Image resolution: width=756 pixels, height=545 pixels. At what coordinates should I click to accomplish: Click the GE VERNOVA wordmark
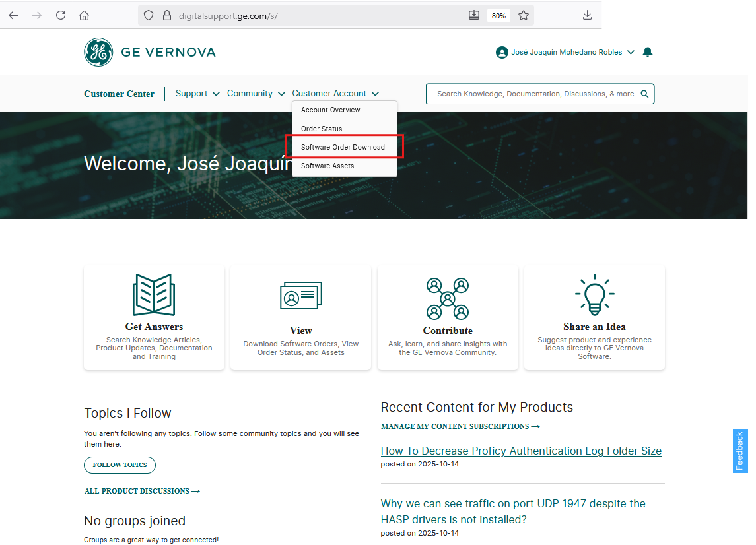pos(168,52)
